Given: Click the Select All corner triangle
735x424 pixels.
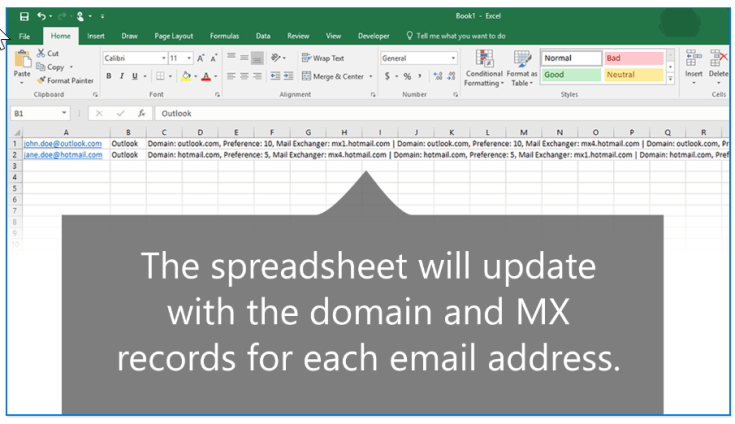Looking at the screenshot, I should (16, 133).
